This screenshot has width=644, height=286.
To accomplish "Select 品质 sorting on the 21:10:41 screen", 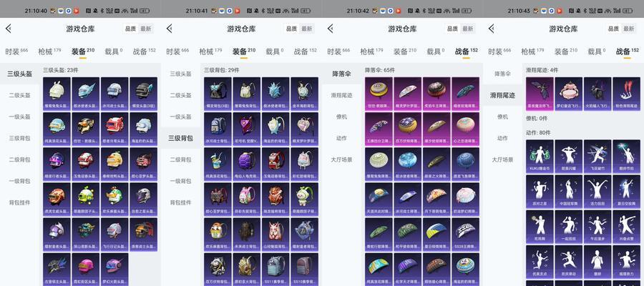I will (292, 29).
